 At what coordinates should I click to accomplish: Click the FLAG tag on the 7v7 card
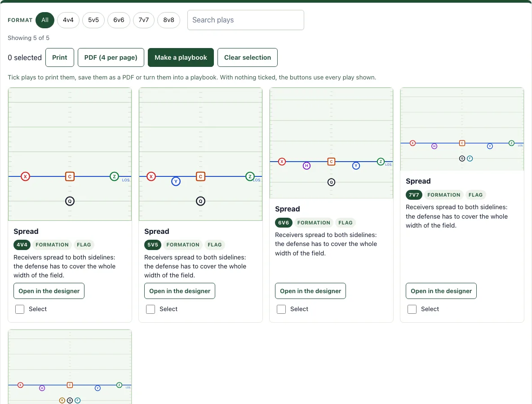click(476, 195)
